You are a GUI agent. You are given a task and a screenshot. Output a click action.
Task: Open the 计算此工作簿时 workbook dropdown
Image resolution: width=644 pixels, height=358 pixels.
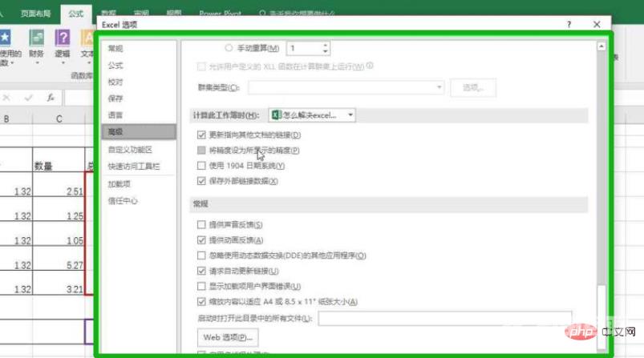351,115
